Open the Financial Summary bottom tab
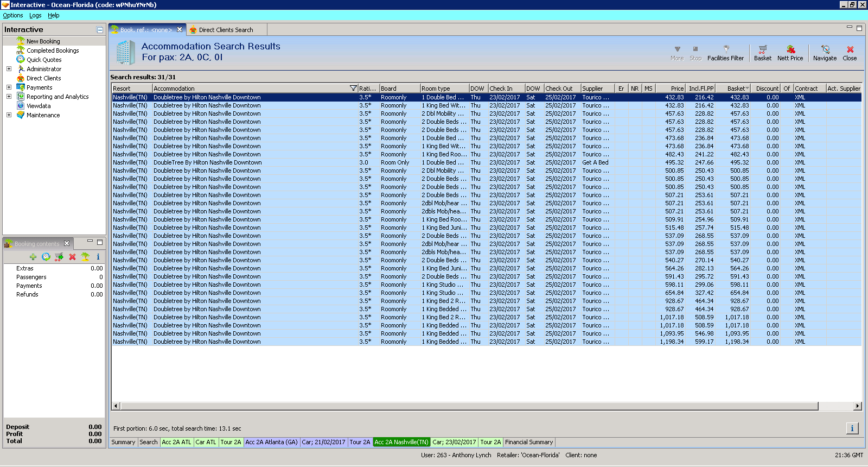The height and width of the screenshot is (467, 868). tap(528, 442)
